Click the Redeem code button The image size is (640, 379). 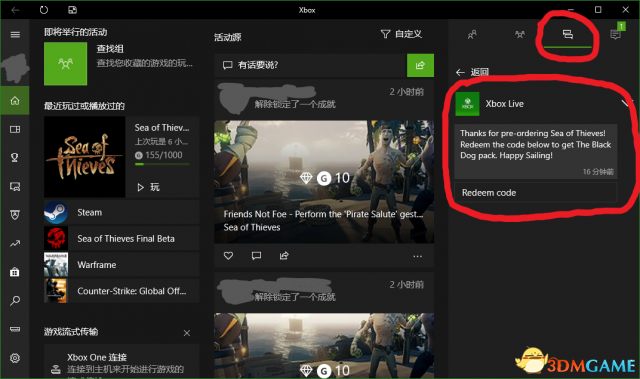click(x=536, y=193)
